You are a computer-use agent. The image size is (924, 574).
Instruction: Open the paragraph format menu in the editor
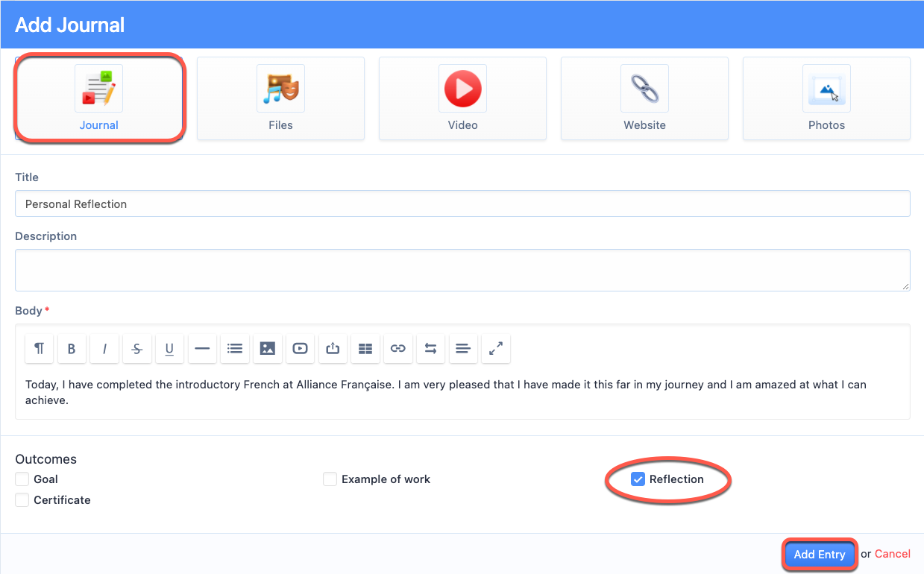[40, 348]
